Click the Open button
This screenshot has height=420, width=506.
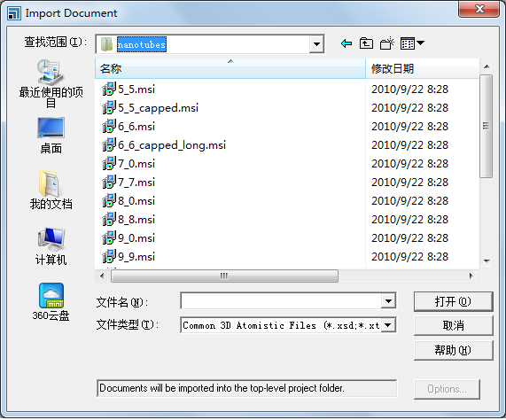coord(453,301)
